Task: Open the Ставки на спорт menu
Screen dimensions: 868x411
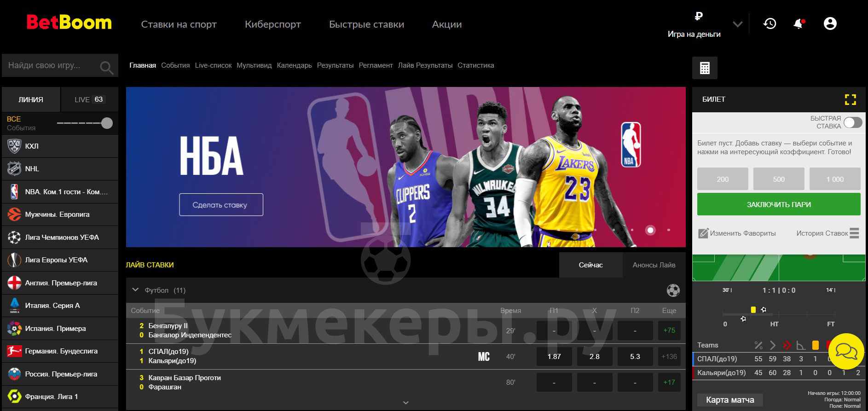Action: pyautogui.click(x=179, y=24)
